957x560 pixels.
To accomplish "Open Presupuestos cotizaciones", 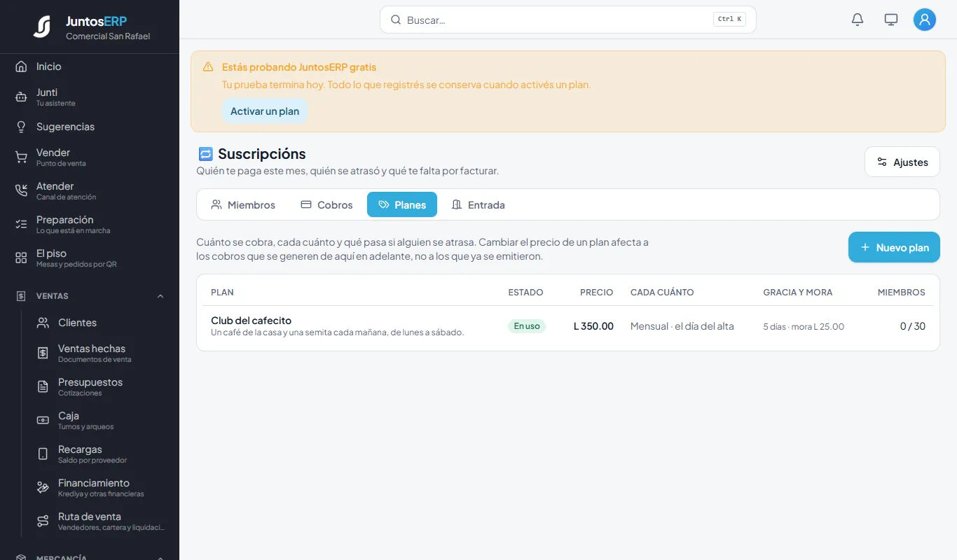I will coord(100,386).
